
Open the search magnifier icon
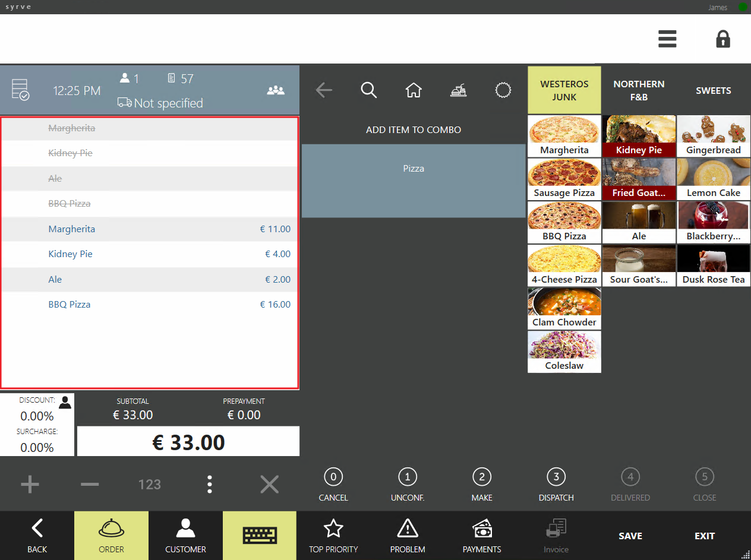click(x=368, y=90)
